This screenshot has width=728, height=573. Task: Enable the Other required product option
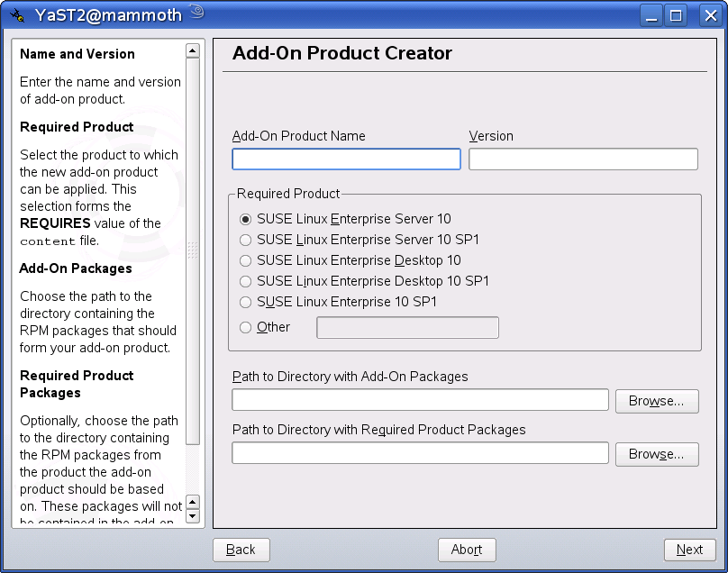pyautogui.click(x=245, y=327)
